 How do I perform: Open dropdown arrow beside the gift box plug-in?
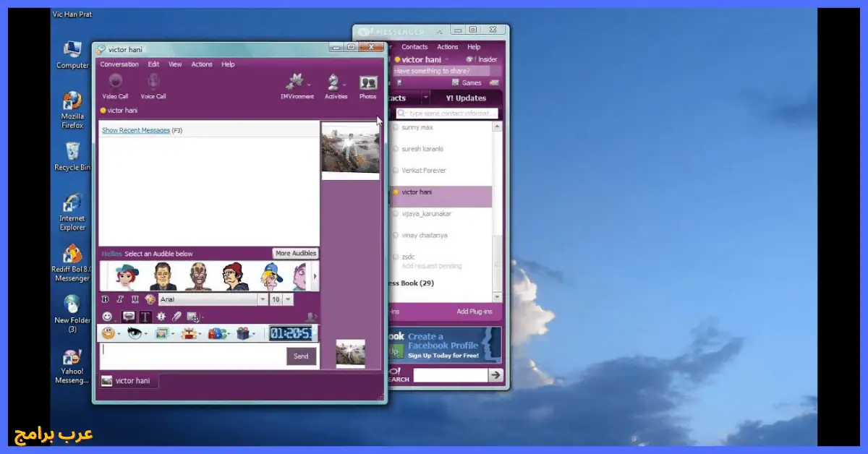point(254,334)
